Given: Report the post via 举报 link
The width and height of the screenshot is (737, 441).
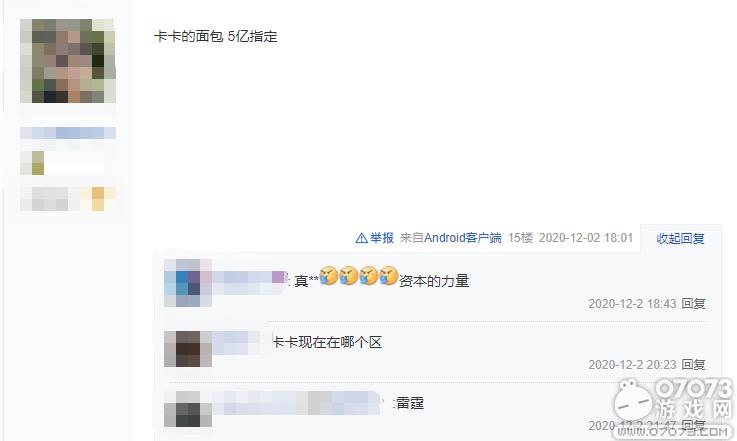Looking at the screenshot, I should (x=382, y=238).
